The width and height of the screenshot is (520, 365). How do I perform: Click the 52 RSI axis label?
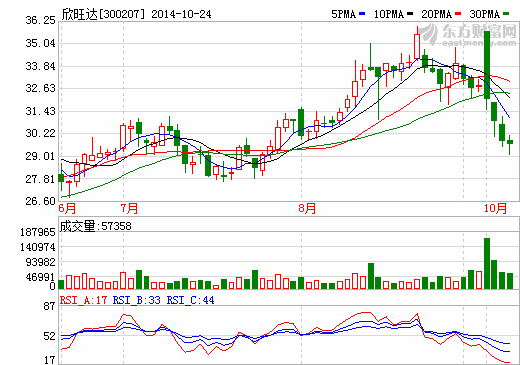coord(49,336)
